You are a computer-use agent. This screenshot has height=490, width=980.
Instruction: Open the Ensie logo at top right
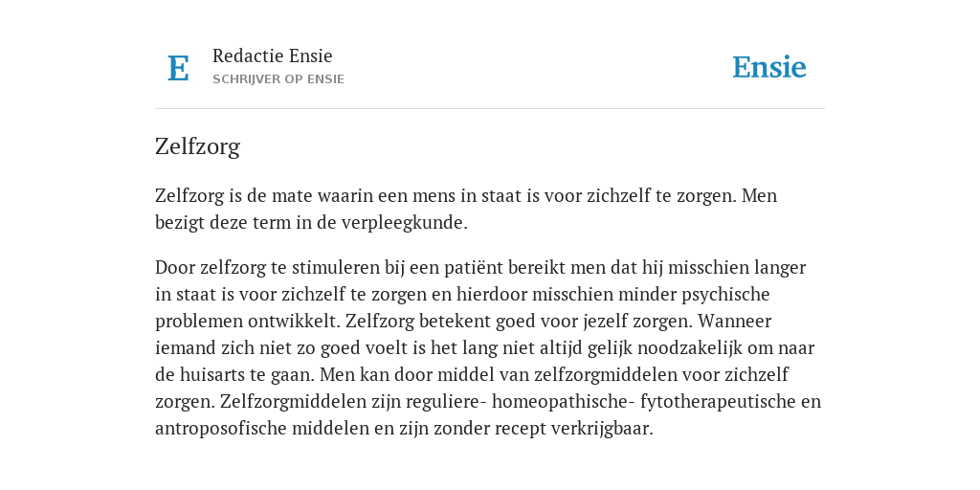tap(769, 68)
